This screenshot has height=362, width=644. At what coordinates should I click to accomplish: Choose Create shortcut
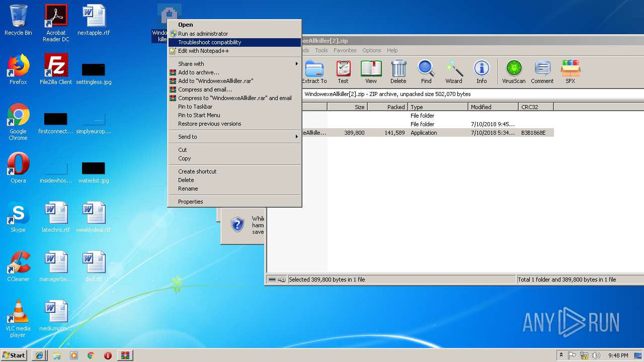pyautogui.click(x=234, y=171)
